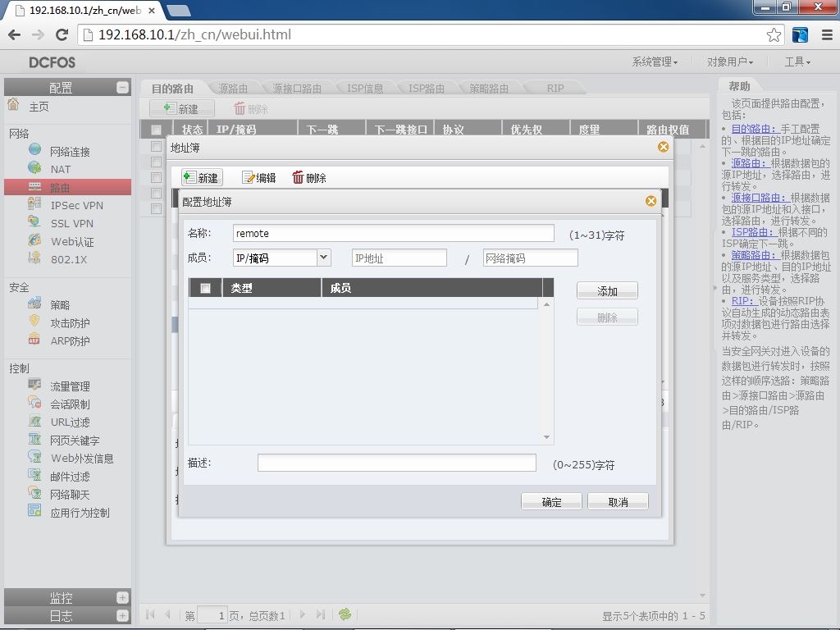Click the home page icon in sidebar
The image size is (840, 630).
13,104
